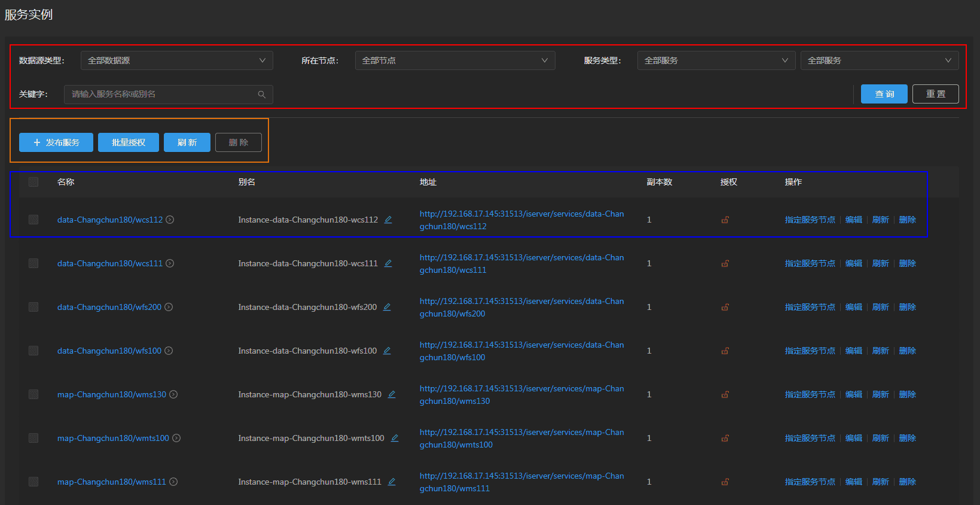Image resolution: width=980 pixels, height=505 pixels.
Task: Expand the 所在节点 dropdown
Action: (454, 60)
